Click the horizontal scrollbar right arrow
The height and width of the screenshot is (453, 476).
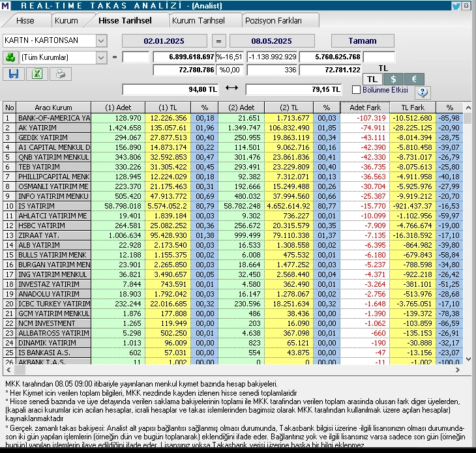458,370
